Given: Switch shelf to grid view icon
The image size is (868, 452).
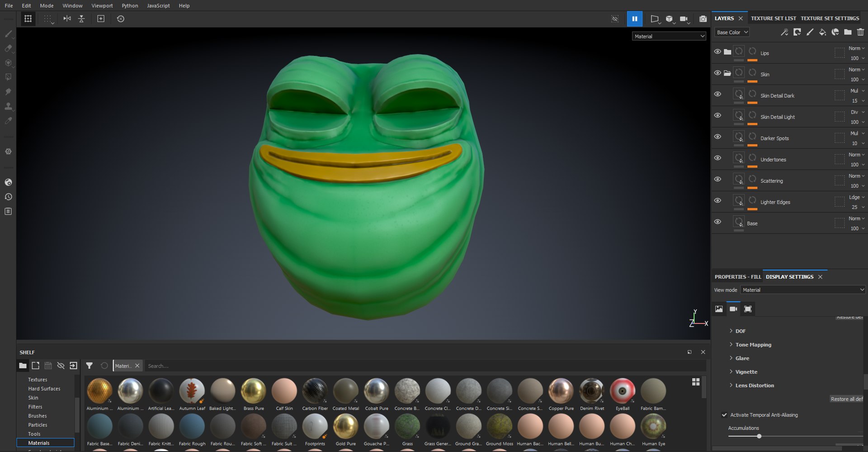Looking at the screenshot, I should point(696,382).
